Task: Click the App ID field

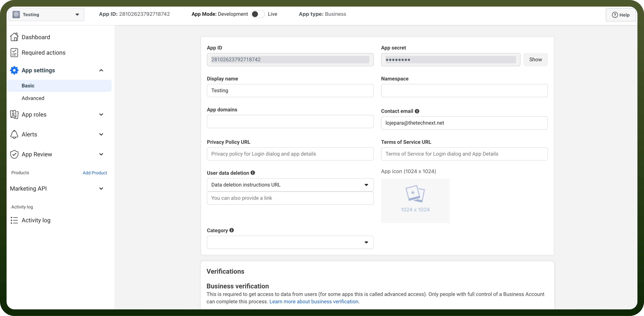Action: click(x=290, y=59)
